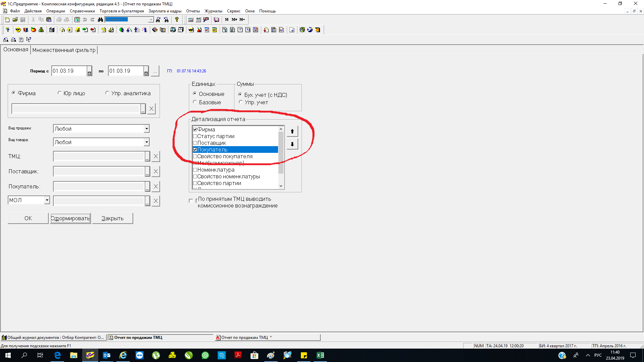Open the Справочники menu
The image size is (644, 362).
[x=82, y=11]
